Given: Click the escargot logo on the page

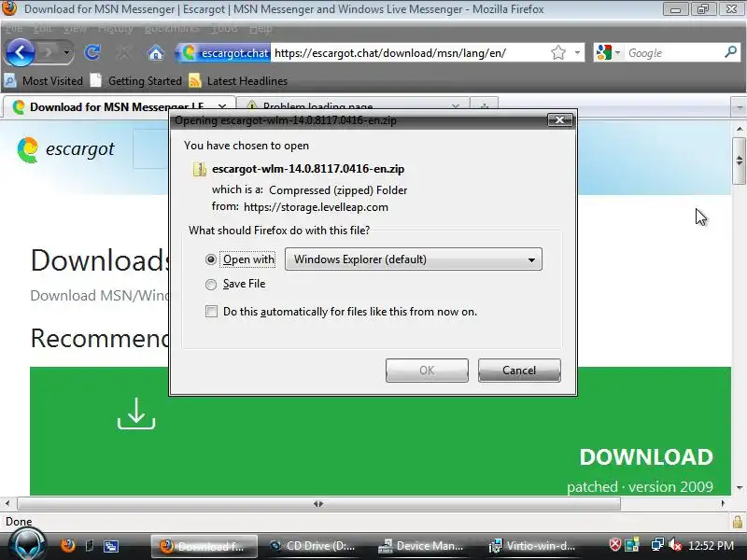Looking at the screenshot, I should 65,149.
